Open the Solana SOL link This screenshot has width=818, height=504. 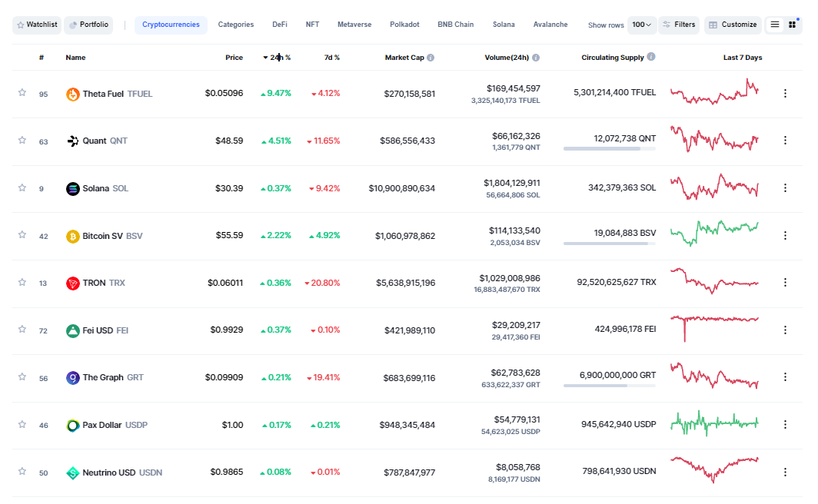[105, 188]
